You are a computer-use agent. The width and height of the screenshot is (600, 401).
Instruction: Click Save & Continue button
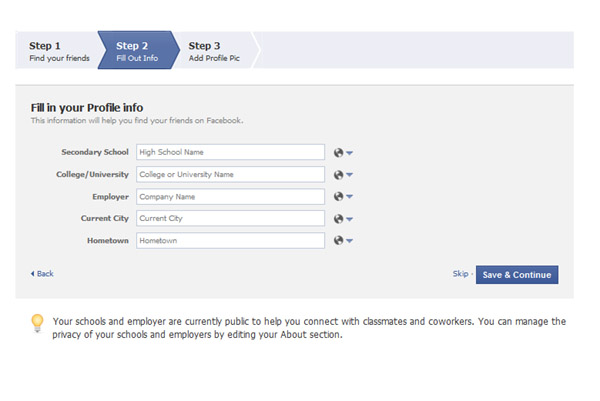(517, 275)
